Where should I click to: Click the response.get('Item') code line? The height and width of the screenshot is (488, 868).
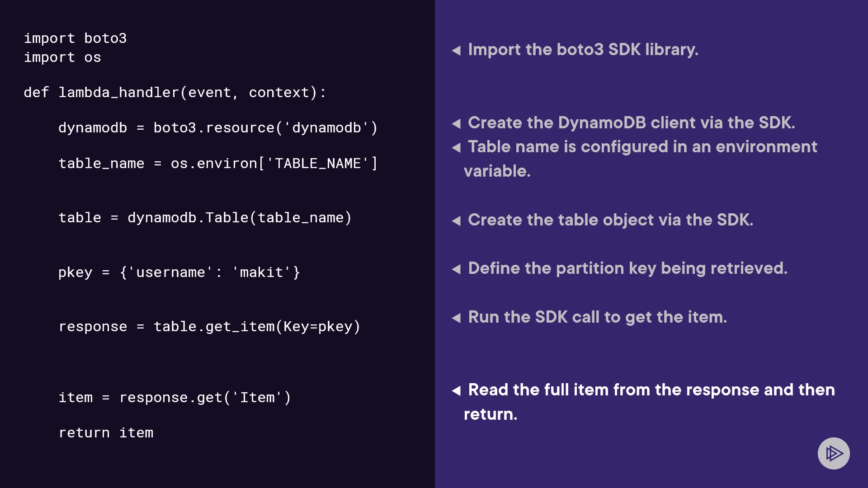click(x=175, y=398)
